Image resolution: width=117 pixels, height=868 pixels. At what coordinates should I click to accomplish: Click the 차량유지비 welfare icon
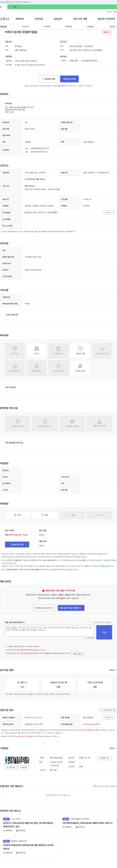(58, 351)
